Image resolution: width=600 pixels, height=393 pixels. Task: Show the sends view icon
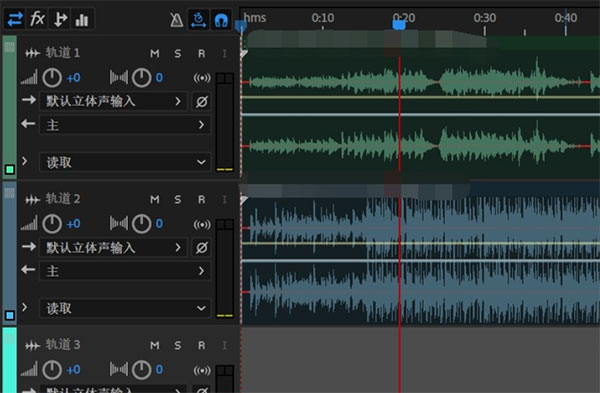coord(60,19)
